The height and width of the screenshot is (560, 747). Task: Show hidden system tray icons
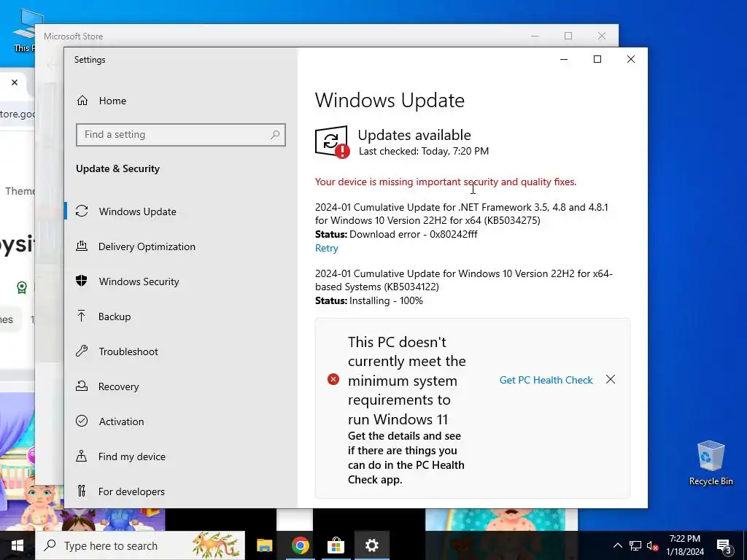pos(617,545)
